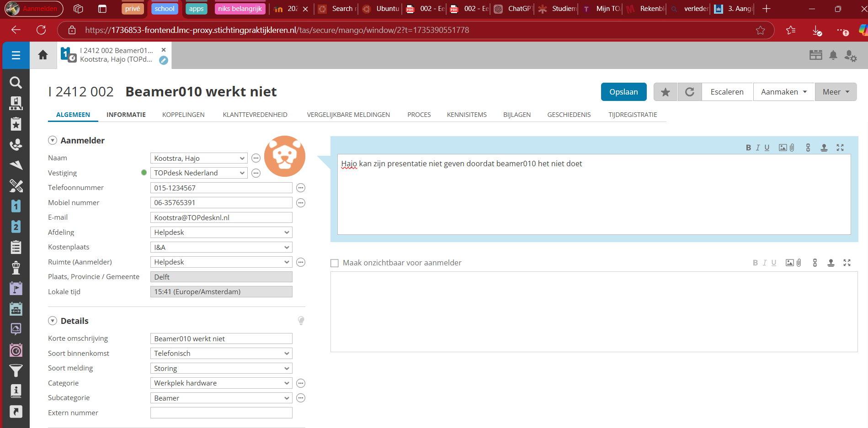The image size is (868, 428).
Task: Click the Opslaan button
Action: click(623, 92)
